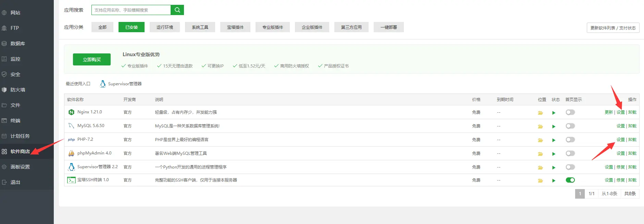Click 卸载 for MySQL 5.6.50
The image size is (644, 224).
click(632, 126)
